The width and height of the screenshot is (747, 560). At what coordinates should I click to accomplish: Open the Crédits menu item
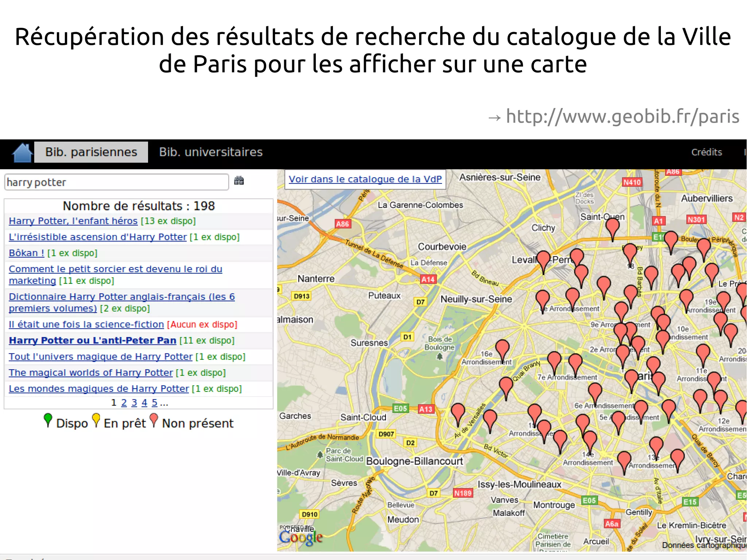coord(707,152)
